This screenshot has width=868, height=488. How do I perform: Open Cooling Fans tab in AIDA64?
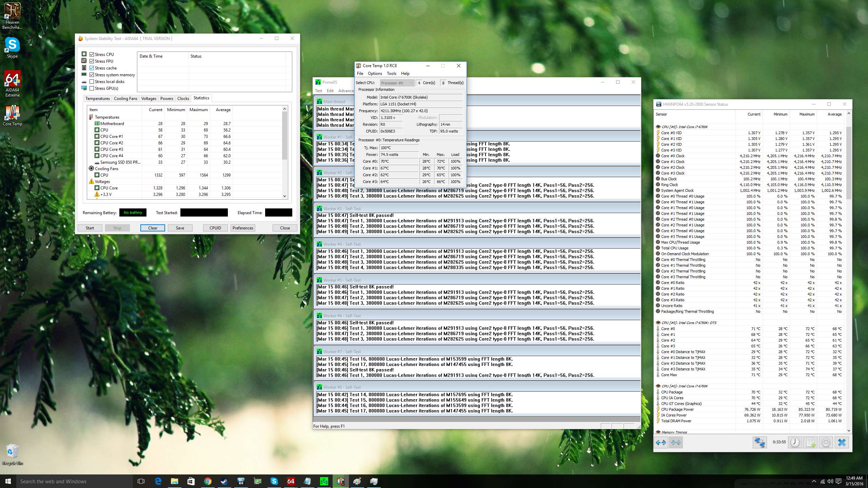coord(125,98)
